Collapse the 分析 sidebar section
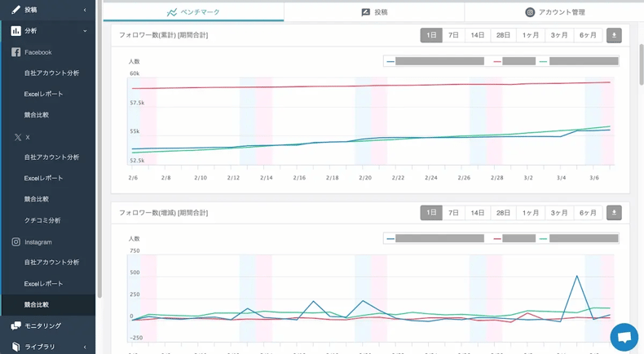Image resolution: width=644 pixels, height=354 pixels. click(85, 31)
